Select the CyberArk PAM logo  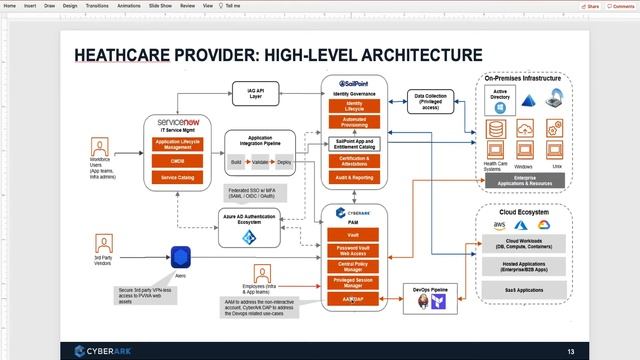click(x=353, y=213)
